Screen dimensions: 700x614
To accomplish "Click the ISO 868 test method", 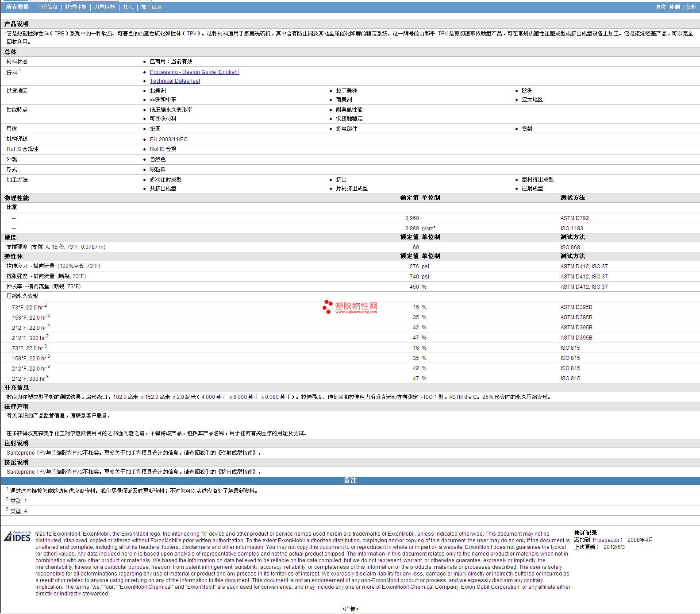I will click(570, 247).
